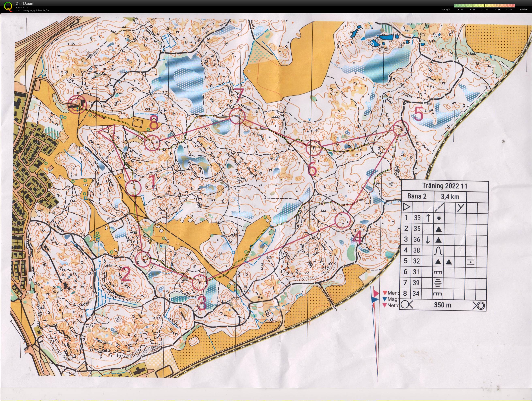Click control code 36 in the table
This screenshot has height=401, width=532.
[x=417, y=239]
